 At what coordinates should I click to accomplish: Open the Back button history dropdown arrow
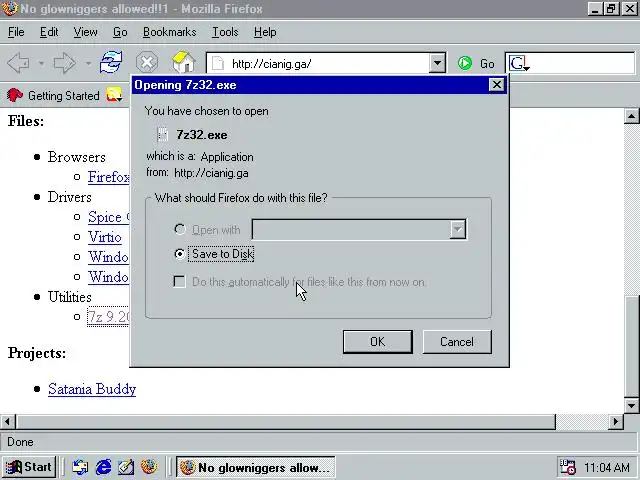coord(41,63)
